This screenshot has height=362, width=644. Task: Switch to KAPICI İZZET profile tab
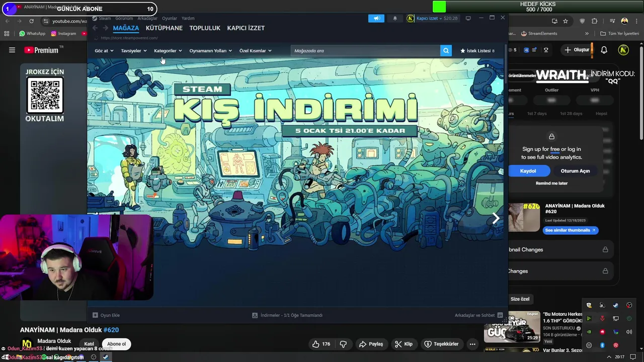tap(246, 28)
